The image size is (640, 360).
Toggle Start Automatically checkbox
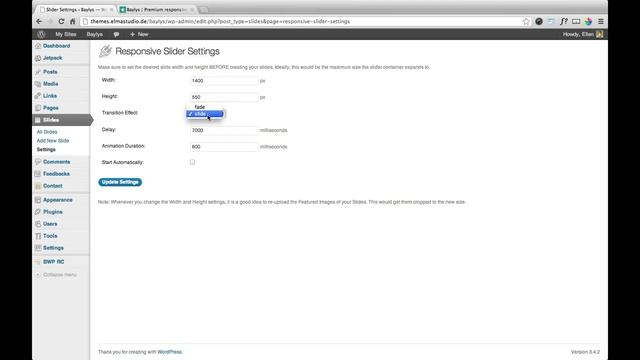coord(192,162)
